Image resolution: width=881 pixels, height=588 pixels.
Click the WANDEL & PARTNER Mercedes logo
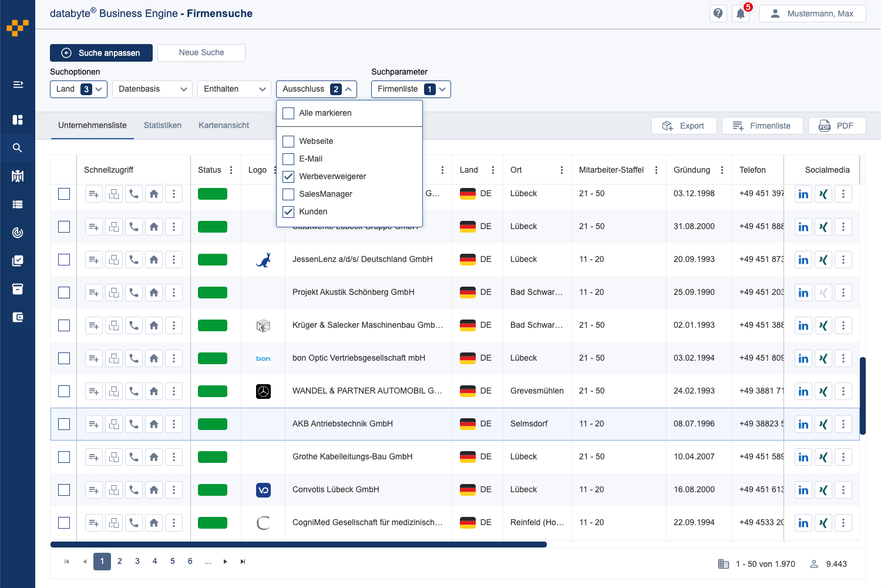(x=264, y=391)
